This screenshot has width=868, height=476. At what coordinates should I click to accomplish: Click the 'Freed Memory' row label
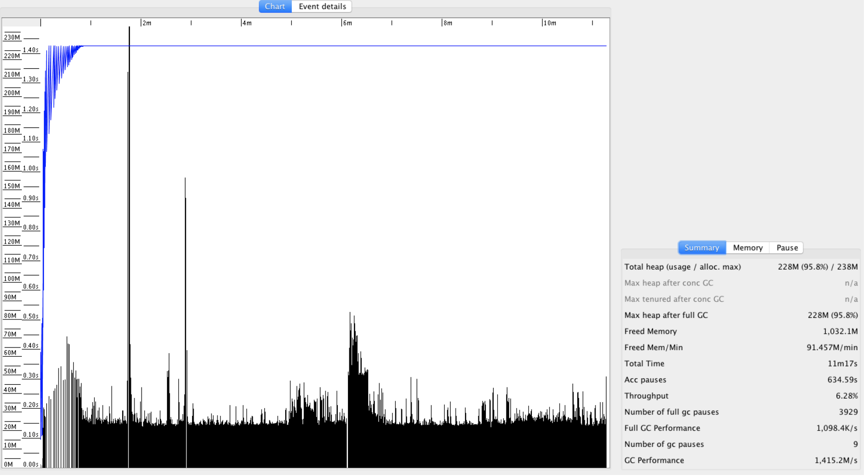pyautogui.click(x=650, y=331)
